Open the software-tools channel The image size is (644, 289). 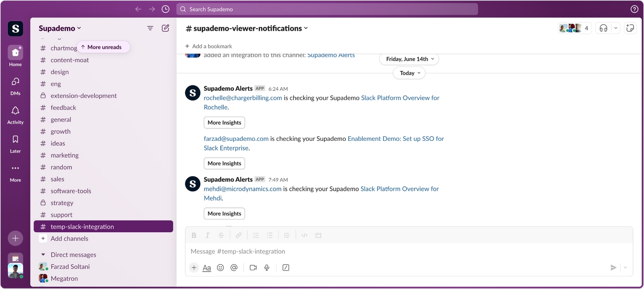point(103,191)
